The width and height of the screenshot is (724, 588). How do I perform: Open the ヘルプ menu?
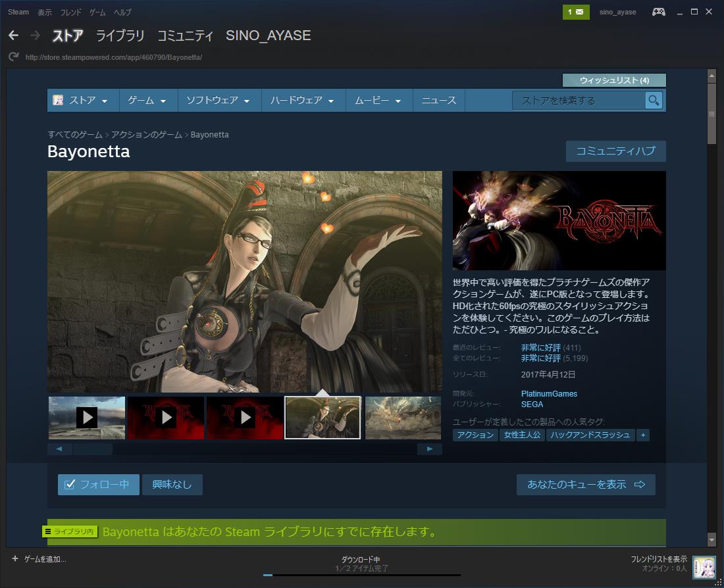click(122, 12)
